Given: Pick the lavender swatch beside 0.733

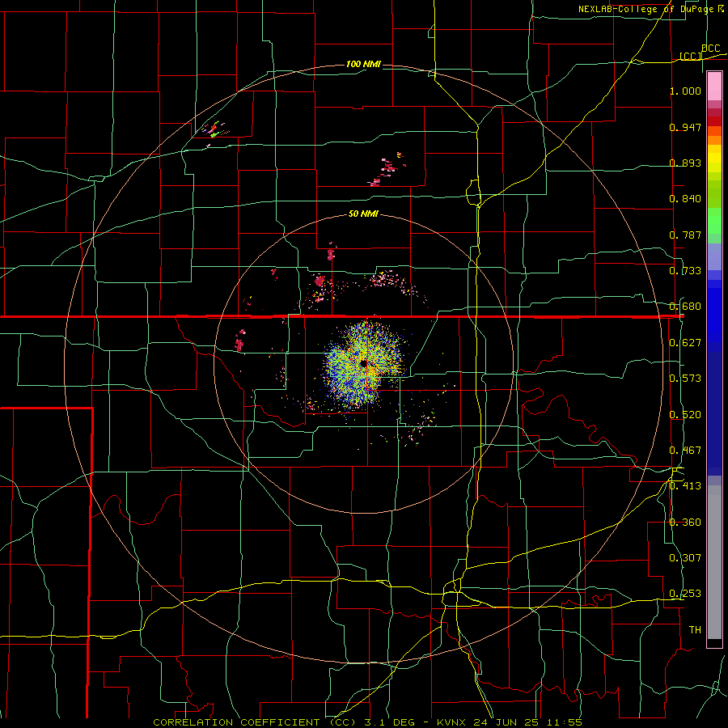Looking at the screenshot, I should pyautogui.click(x=714, y=256).
